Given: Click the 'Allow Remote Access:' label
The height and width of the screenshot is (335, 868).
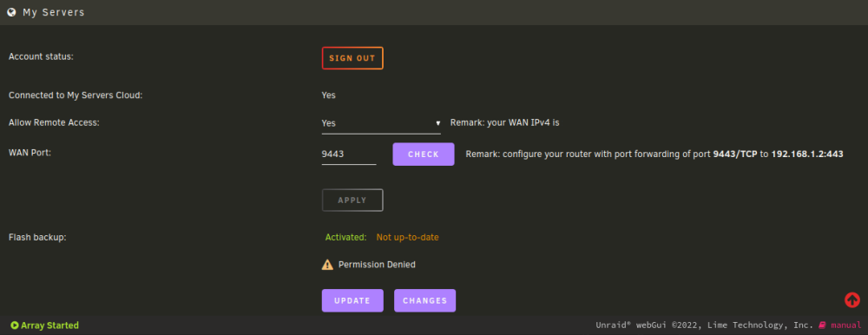Looking at the screenshot, I should pyautogui.click(x=54, y=123).
